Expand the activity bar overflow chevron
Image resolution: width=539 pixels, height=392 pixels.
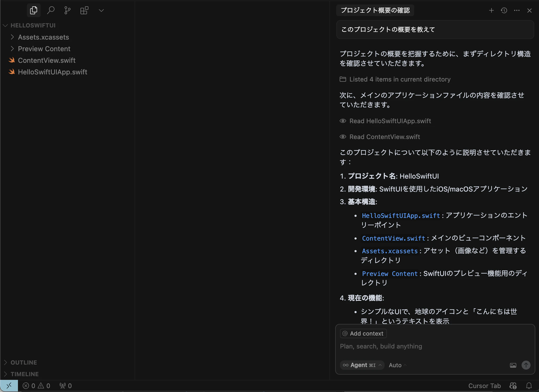pos(101,11)
